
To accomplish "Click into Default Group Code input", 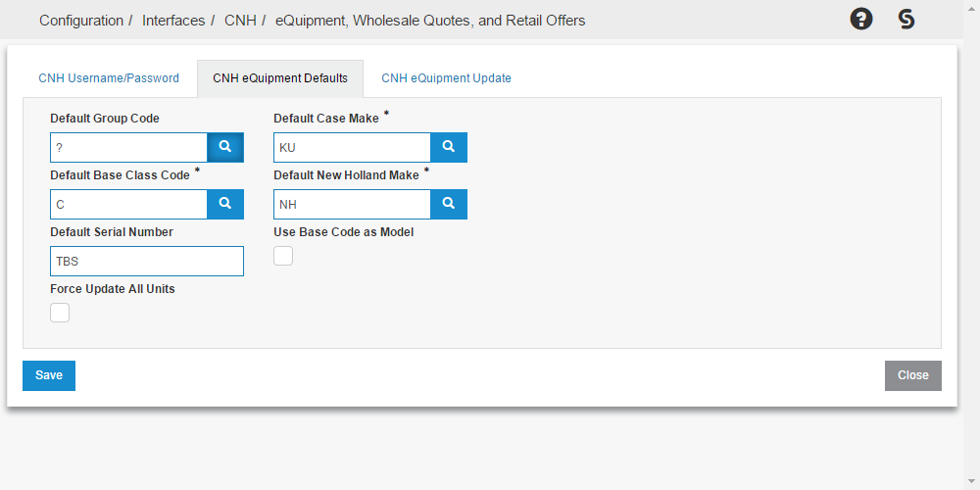I will click(x=128, y=148).
